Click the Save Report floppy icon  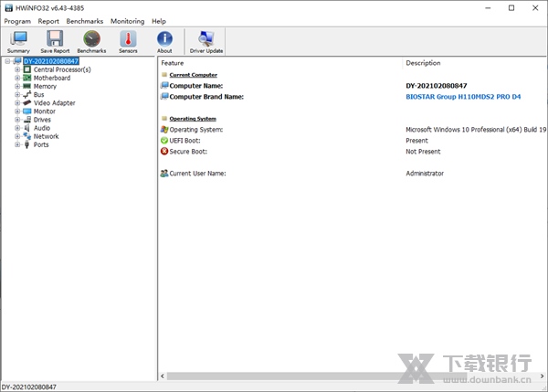(x=55, y=41)
